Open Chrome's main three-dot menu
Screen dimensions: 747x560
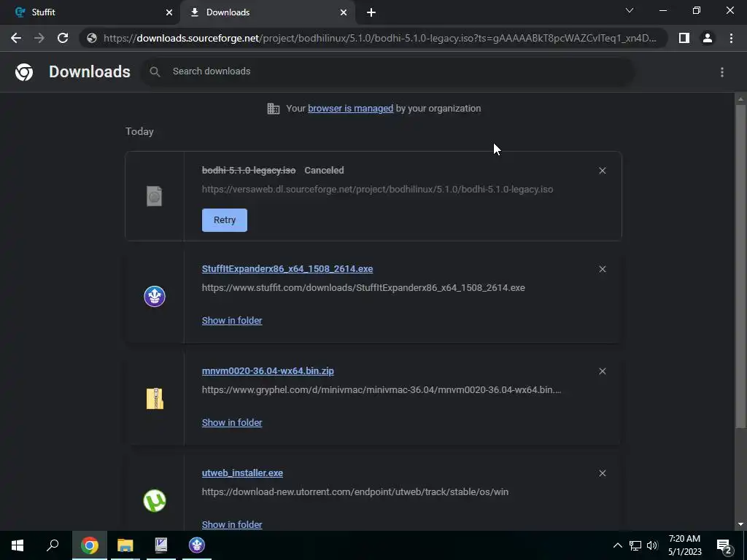point(731,38)
